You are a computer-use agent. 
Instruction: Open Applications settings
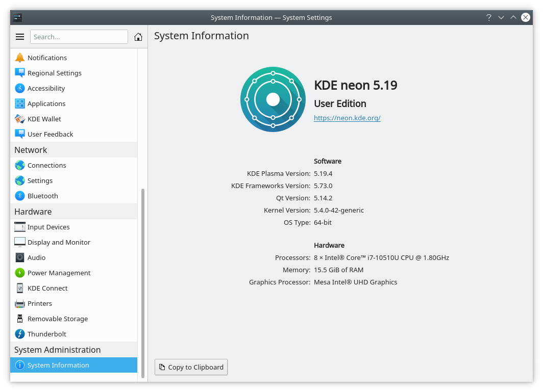point(74,103)
